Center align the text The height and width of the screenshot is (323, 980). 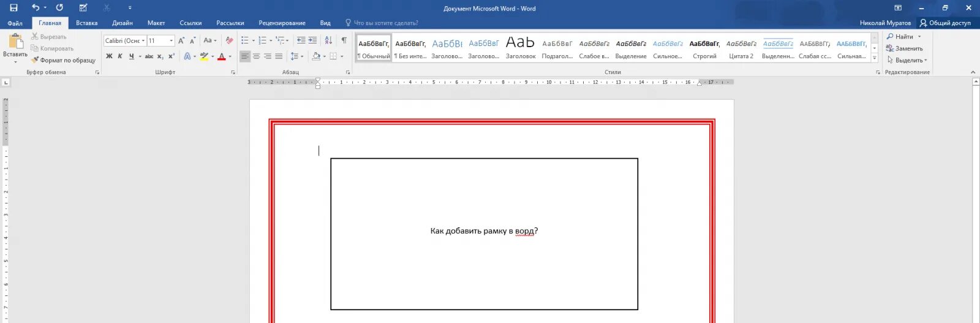click(257, 56)
